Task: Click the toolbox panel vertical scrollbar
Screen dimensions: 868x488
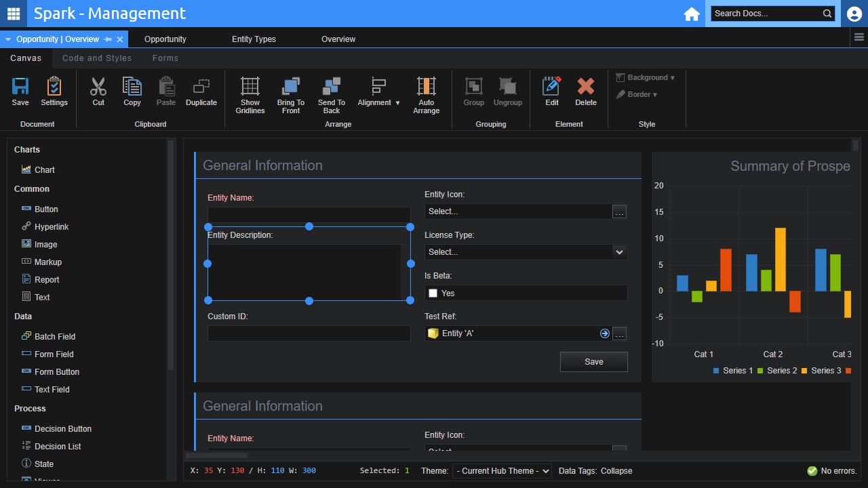Action: 171,255
